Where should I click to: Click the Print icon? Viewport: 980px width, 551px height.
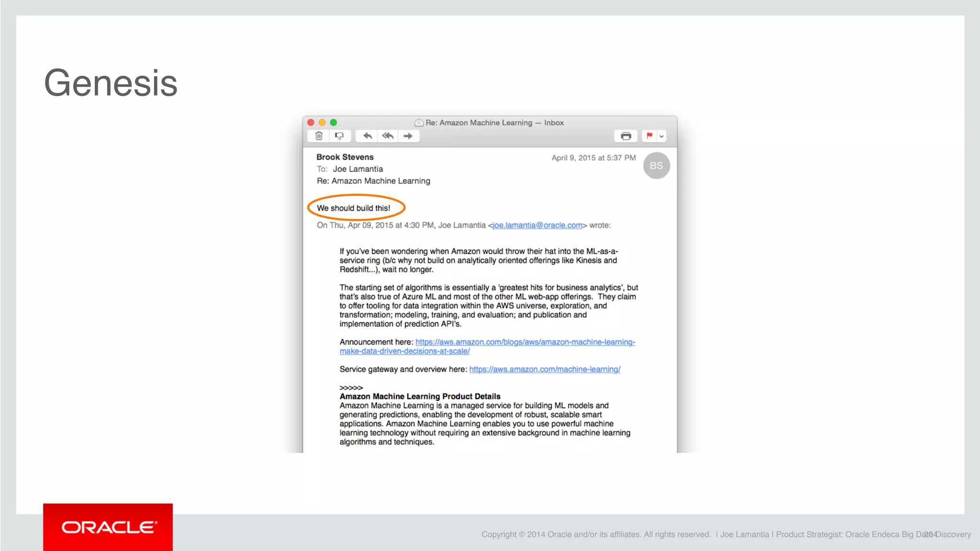click(x=625, y=136)
